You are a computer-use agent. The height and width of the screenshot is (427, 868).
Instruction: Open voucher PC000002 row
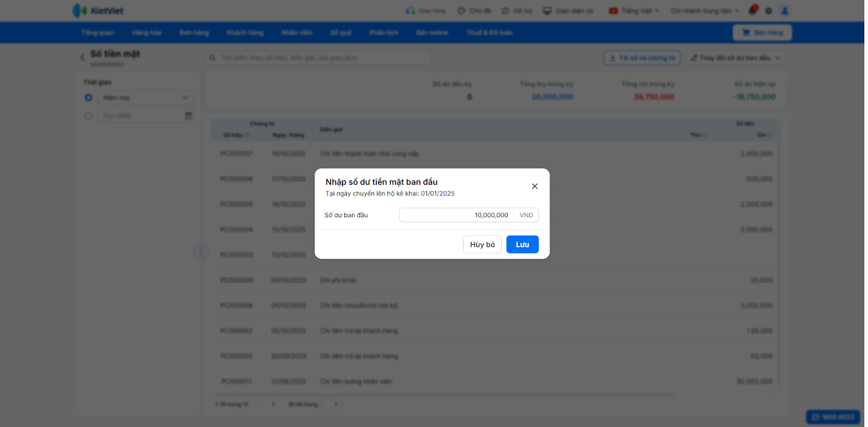point(494,331)
